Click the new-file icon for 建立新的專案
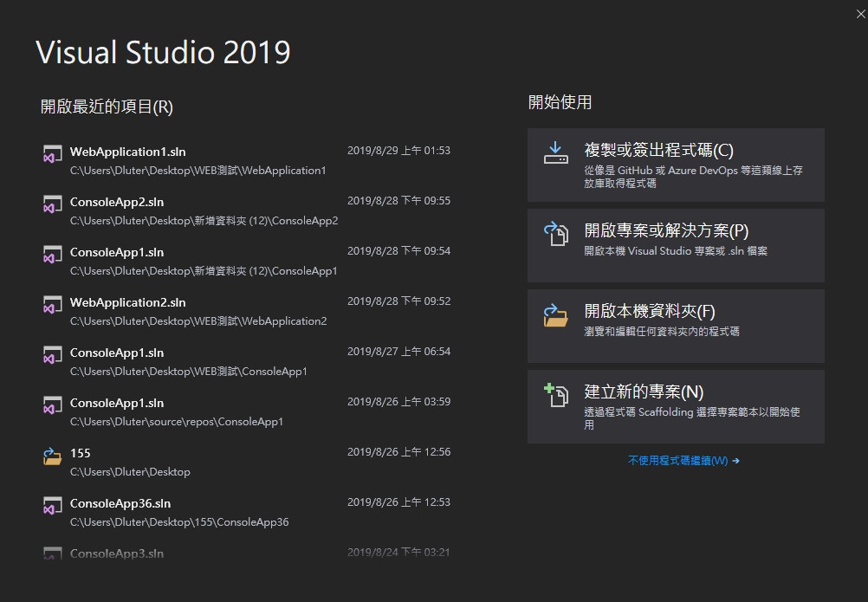The height and width of the screenshot is (602, 868). coord(556,395)
